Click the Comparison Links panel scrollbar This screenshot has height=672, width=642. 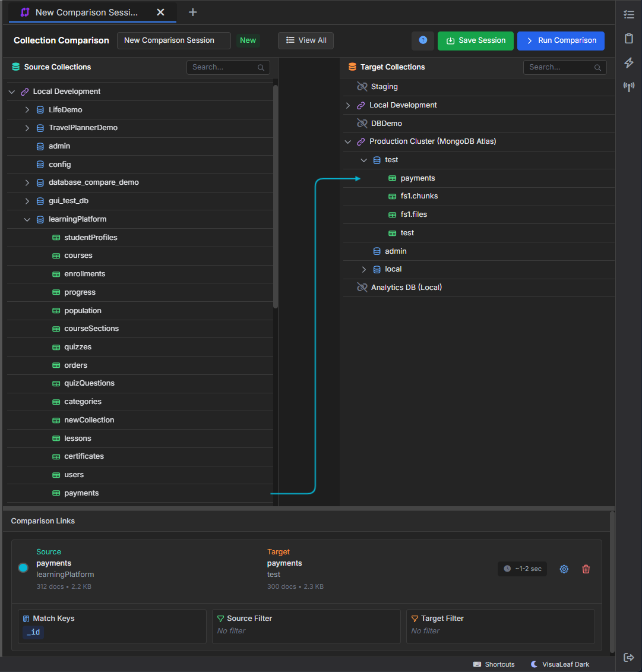612,582
